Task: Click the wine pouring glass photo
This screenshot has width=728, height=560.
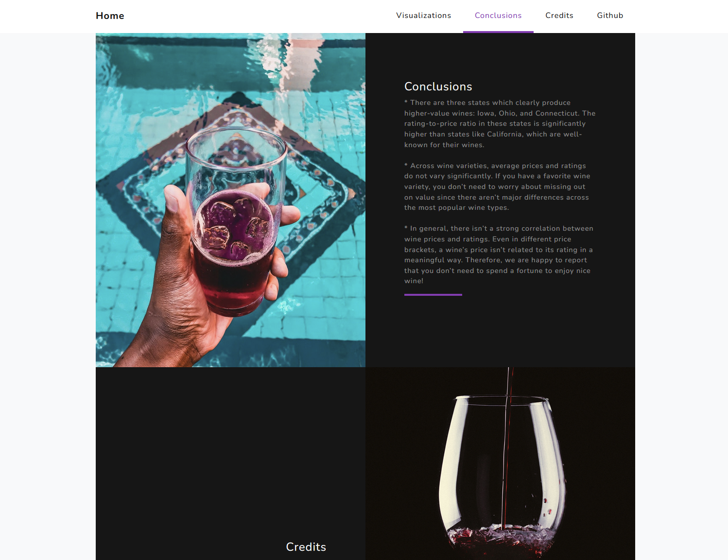Action: (500, 464)
